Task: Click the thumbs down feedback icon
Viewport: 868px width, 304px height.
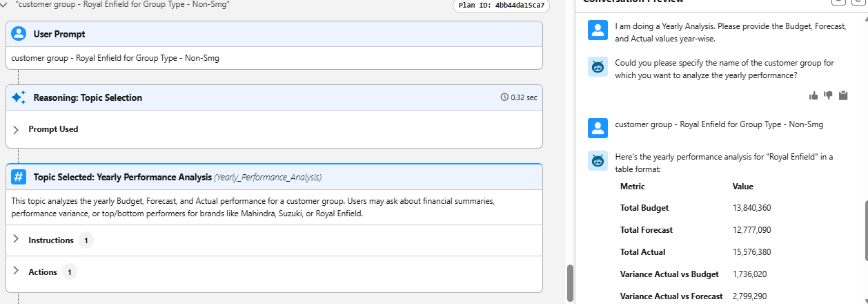Action: [828, 95]
